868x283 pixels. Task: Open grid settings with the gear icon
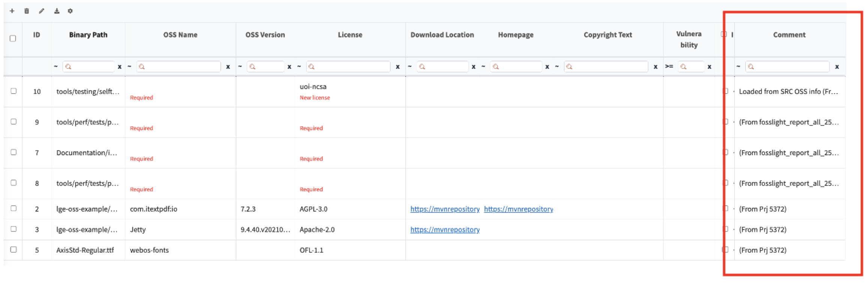pyautogui.click(x=70, y=11)
